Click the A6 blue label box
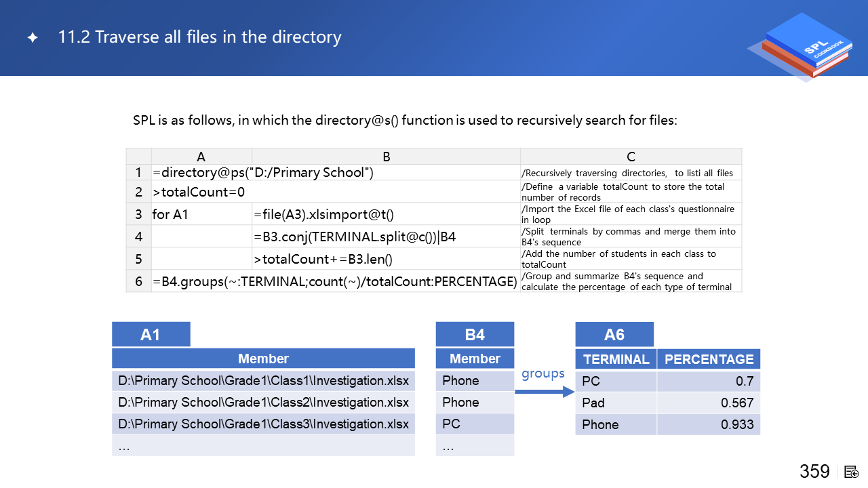 point(614,334)
